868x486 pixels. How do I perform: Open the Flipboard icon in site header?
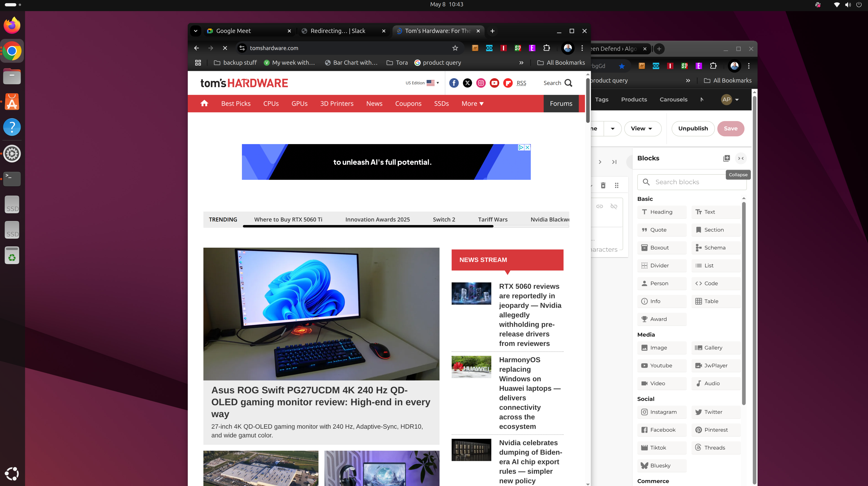click(x=508, y=83)
